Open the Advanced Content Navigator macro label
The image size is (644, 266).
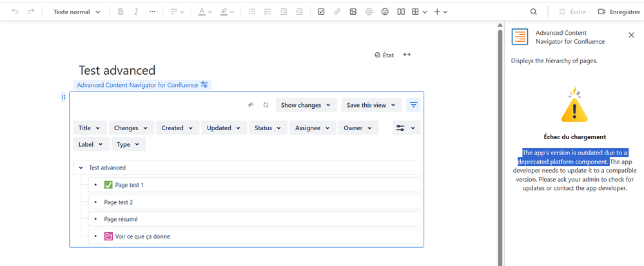tap(142, 85)
